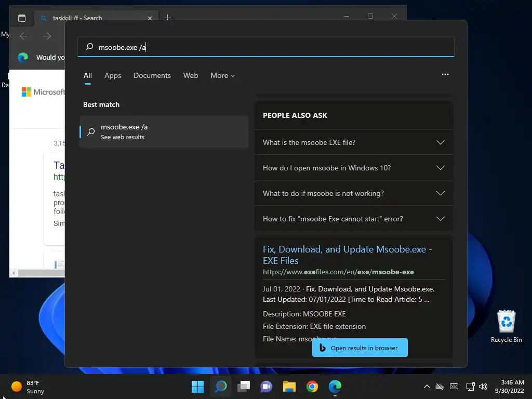Open the weather widget showing 83°F Sunny
The height and width of the screenshot is (399, 532).
coord(28,387)
